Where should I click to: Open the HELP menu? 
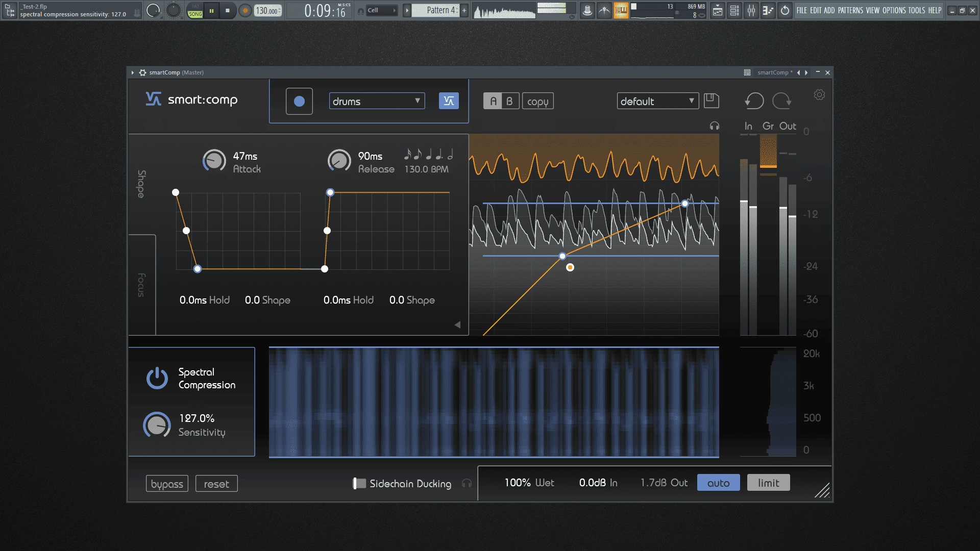point(935,10)
